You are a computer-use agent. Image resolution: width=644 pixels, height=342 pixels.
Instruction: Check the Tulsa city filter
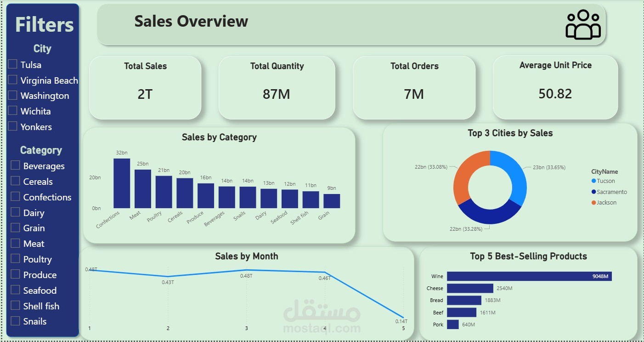[12, 64]
